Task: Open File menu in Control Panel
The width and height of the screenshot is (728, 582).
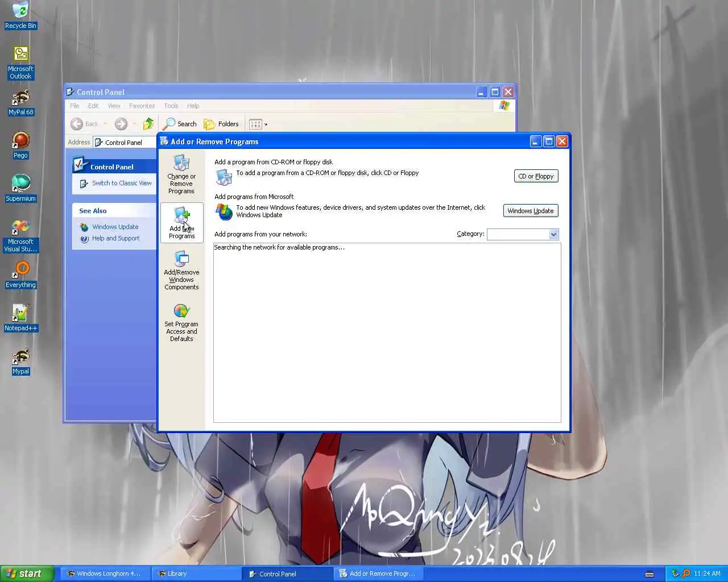Action: tap(75, 106)
